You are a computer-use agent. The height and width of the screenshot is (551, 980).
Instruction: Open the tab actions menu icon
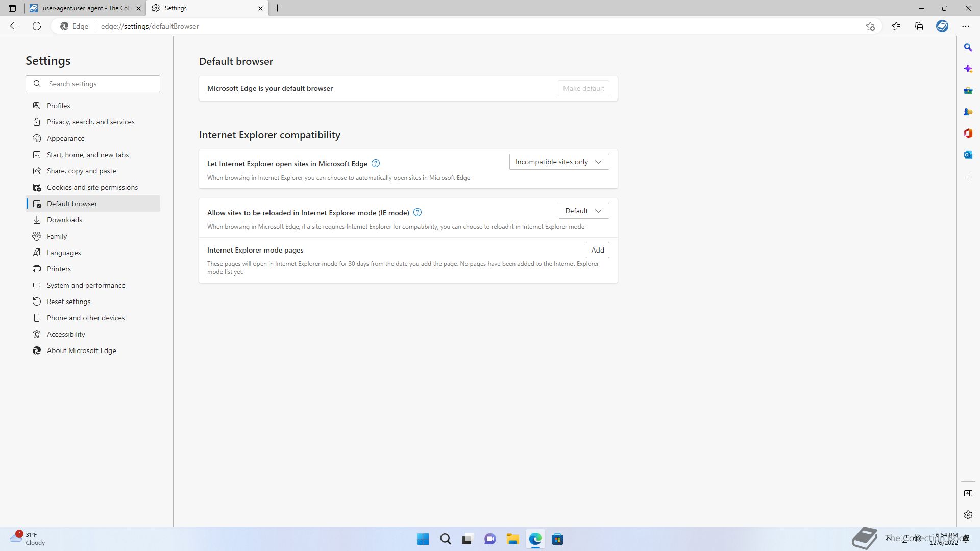tap(12, 8)
